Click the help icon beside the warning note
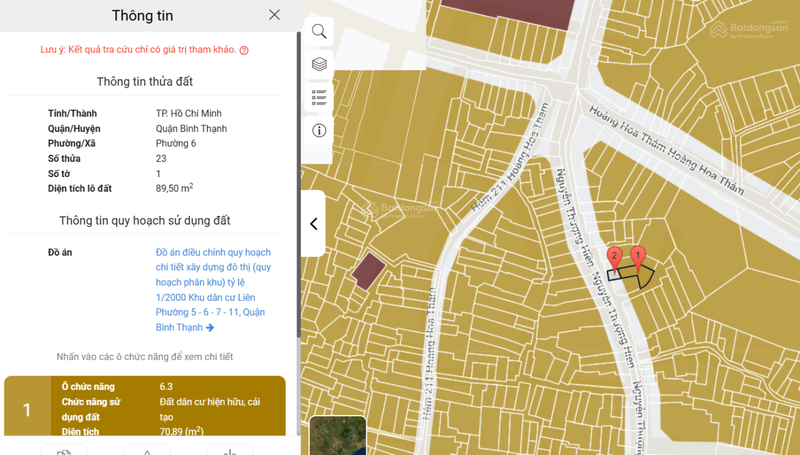 244,50
